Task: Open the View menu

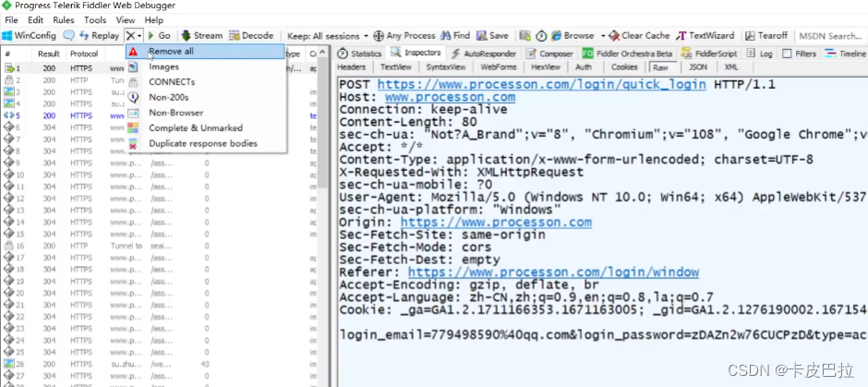Action: tap(126, 20)
